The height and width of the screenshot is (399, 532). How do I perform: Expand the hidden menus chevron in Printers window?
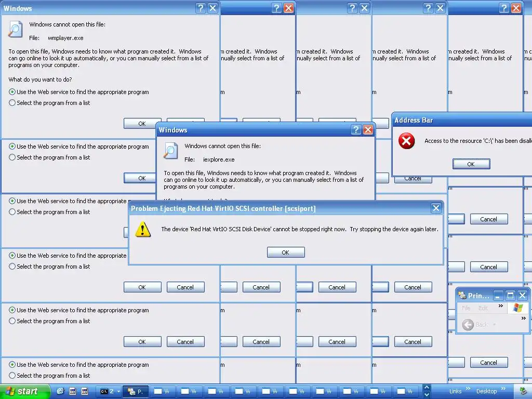(501, 305)
